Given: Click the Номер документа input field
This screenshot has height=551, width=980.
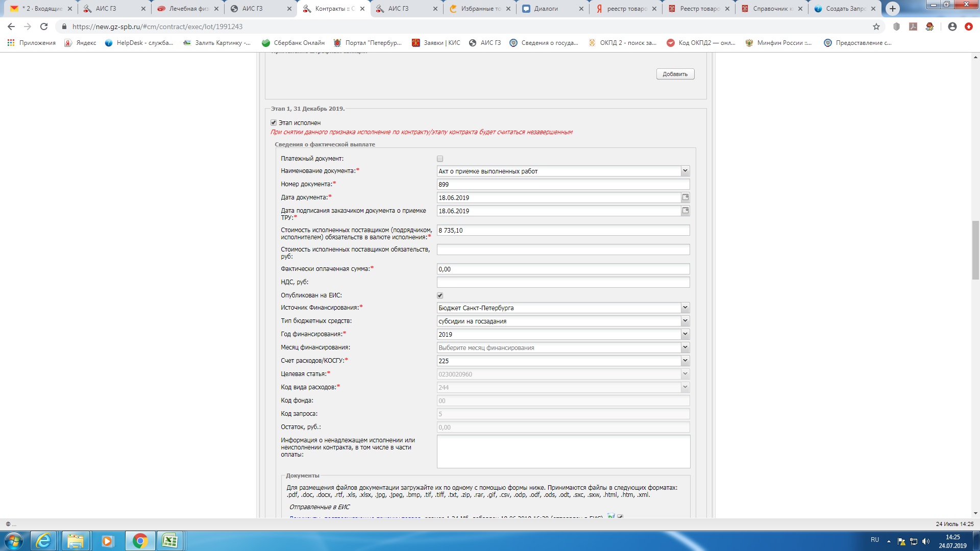Looking at the screenshot, I should tap(562, 184).
